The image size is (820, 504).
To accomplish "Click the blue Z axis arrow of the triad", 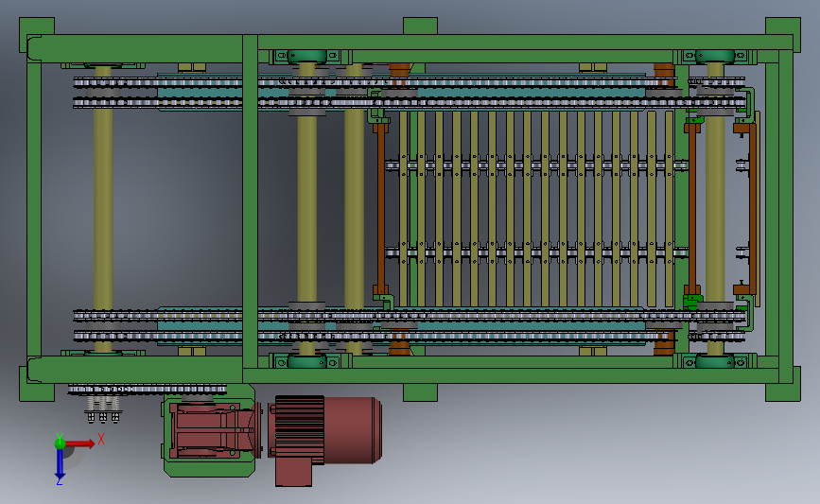I will [x=60, y=465].
